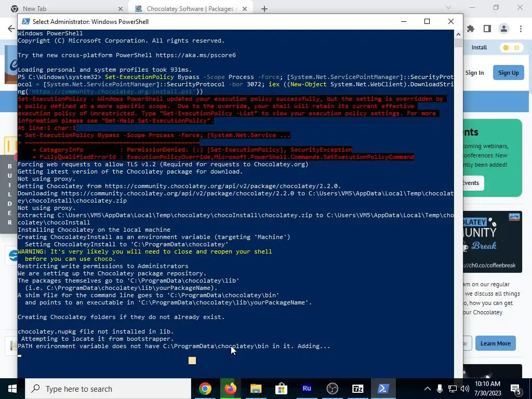
Task: Open volume speaker tray icon
Action: (465, 389)
